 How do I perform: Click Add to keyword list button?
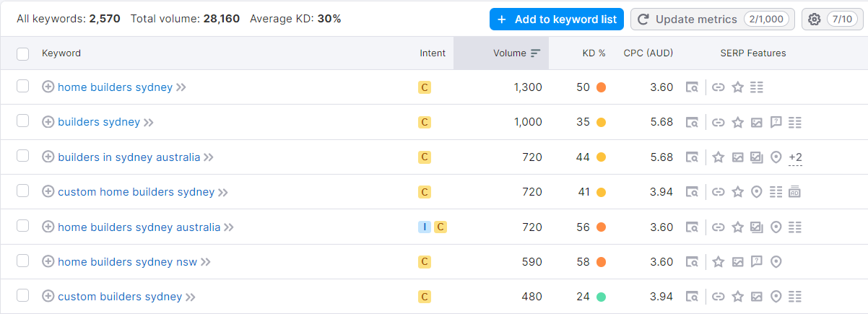click(x=557, y=19)
